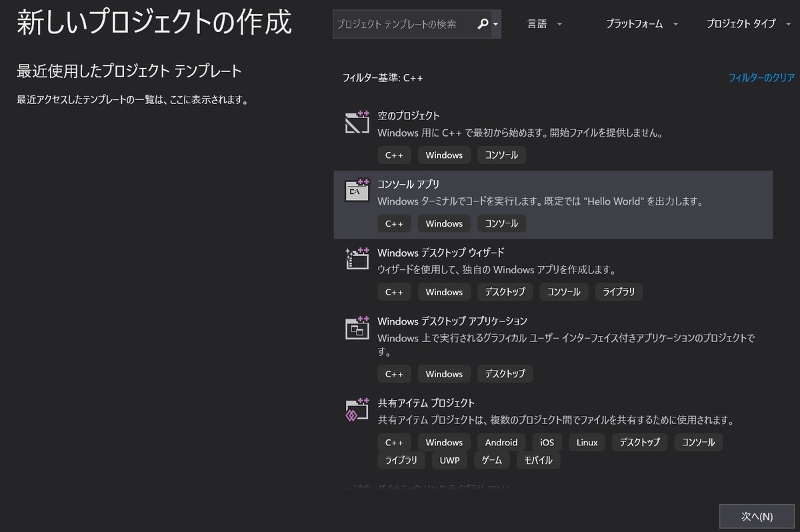Click the デスクトップ tag under Windows デスクトップ ウィザード

(x=505, y=292)
